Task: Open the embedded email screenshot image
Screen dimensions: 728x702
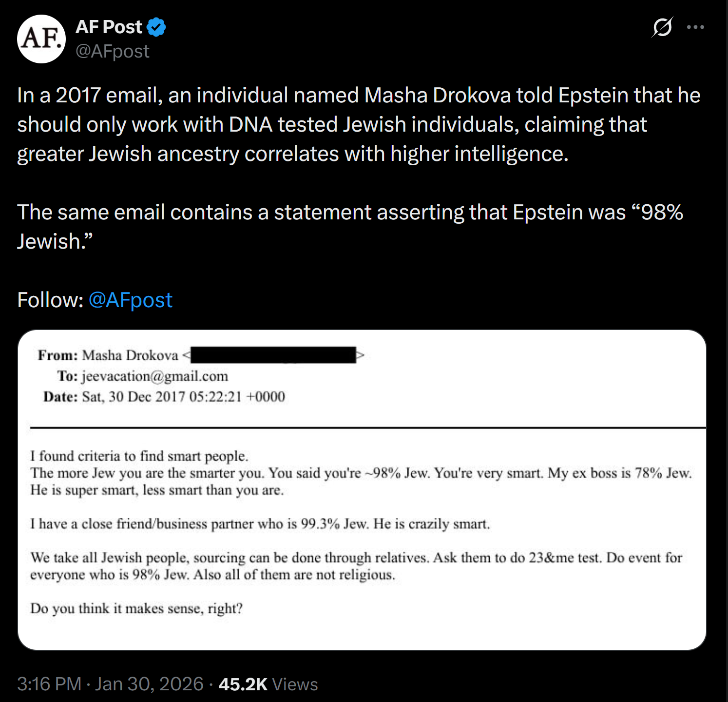Action: coord(362,490)
